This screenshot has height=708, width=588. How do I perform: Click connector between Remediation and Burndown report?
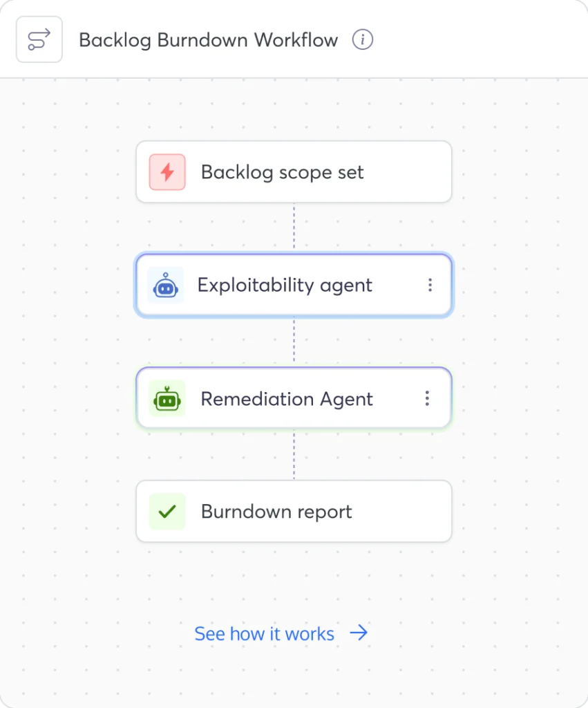click(x=294, y=454)
